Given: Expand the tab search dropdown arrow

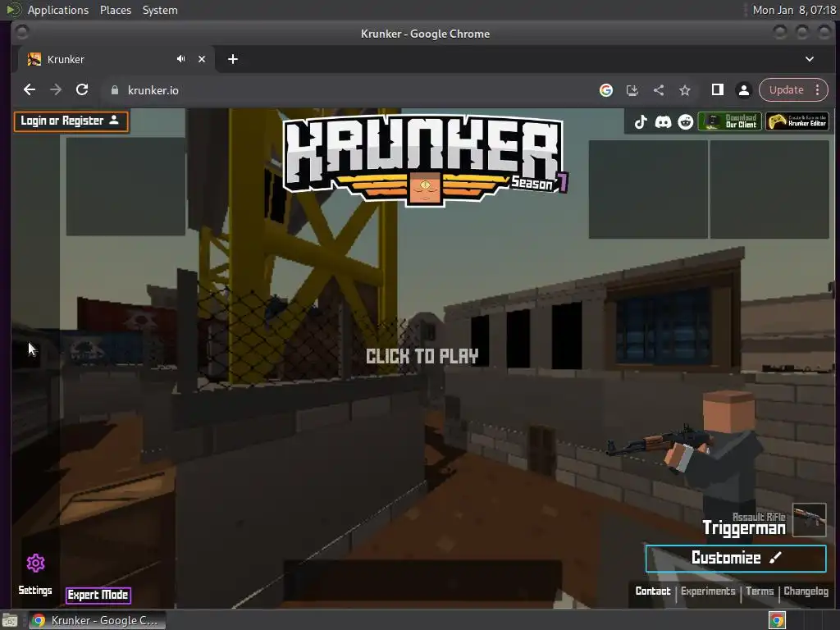Looking at the screenshot, I should click(810, 59).
